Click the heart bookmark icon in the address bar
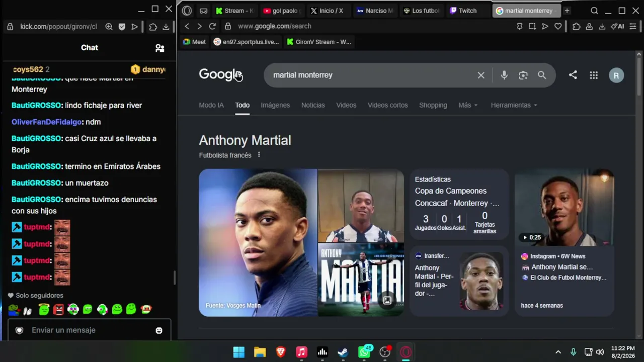 pyautogui.click(x=558, y=26)
